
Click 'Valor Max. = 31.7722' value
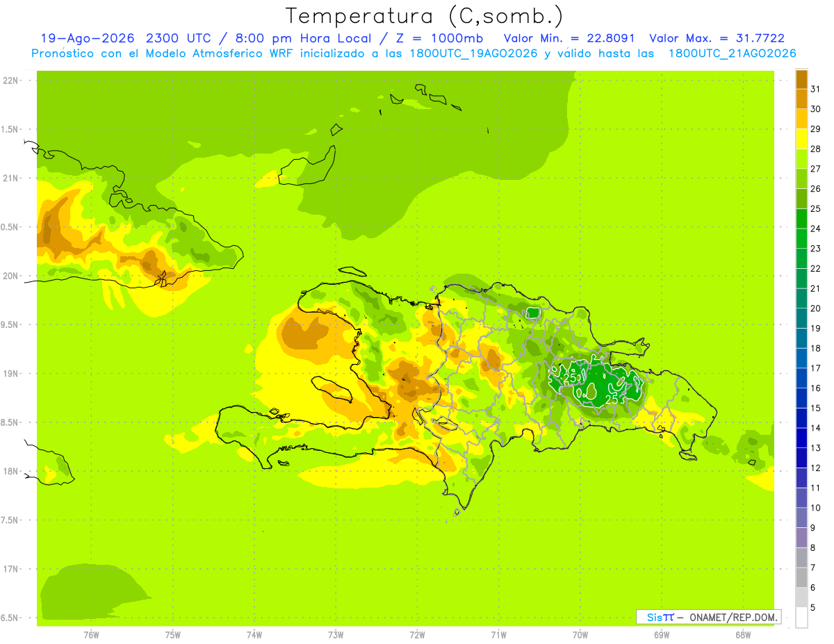pyautogui.click(x=717, y=38)
